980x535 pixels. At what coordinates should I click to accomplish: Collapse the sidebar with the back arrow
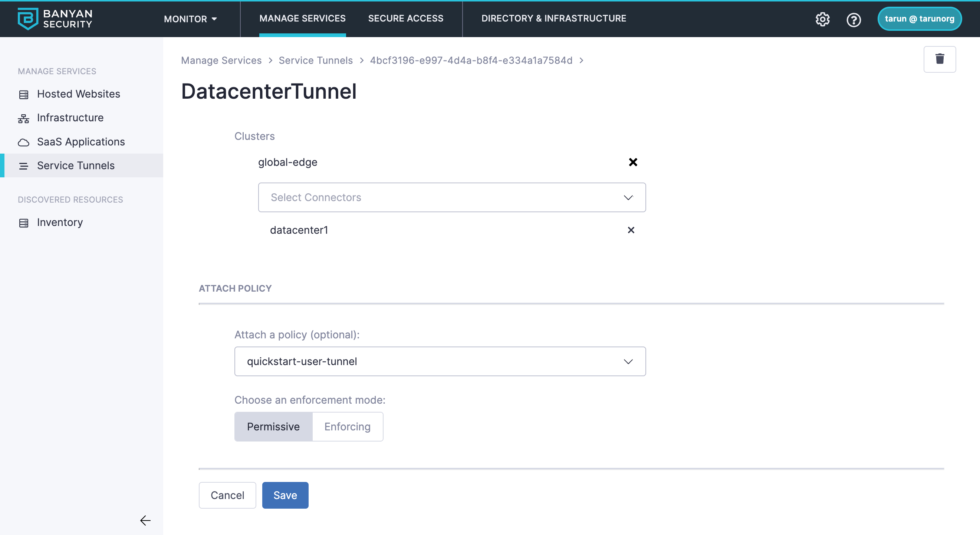coord(145,520)
